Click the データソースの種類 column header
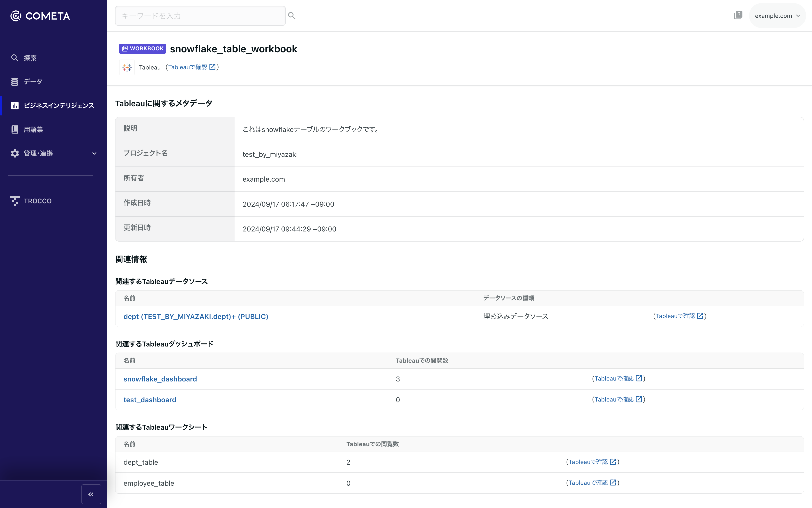The height and width of the screenshot is (508, 812). pyautogui.click(x=509, y=298)
